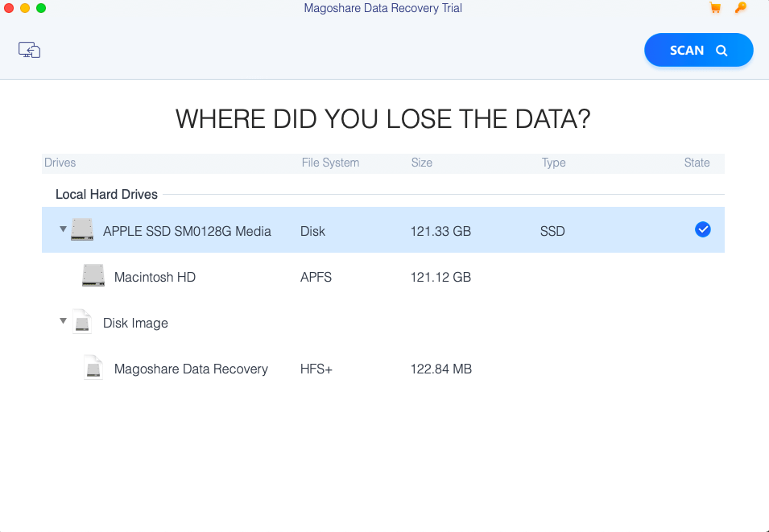Click the State column header
769x532 pixels.
click(x=697, y=163)
